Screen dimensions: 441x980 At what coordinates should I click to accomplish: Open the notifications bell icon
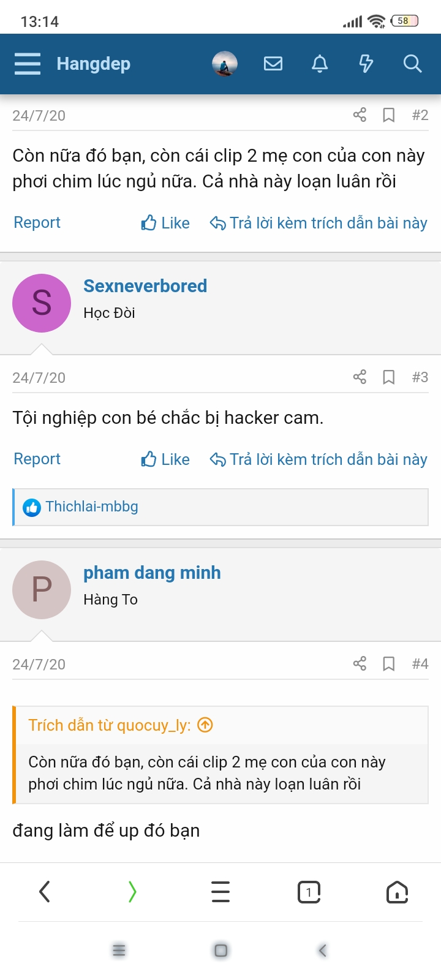point(320,64)
